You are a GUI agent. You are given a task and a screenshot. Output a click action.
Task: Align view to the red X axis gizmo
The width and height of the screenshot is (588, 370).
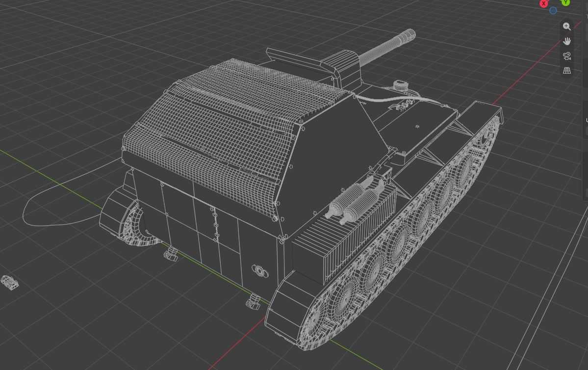click(544, 3)
